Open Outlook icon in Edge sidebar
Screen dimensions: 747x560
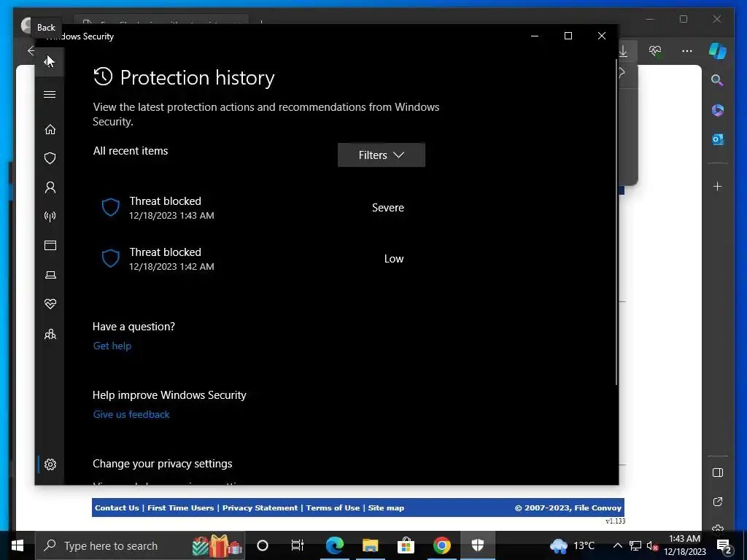tap(718, 139)
